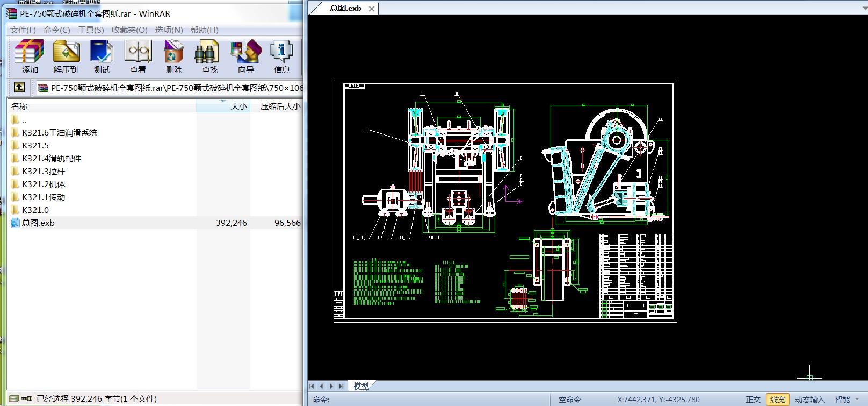Click the 392,246 size value of 总图.exb

[232, 223]
